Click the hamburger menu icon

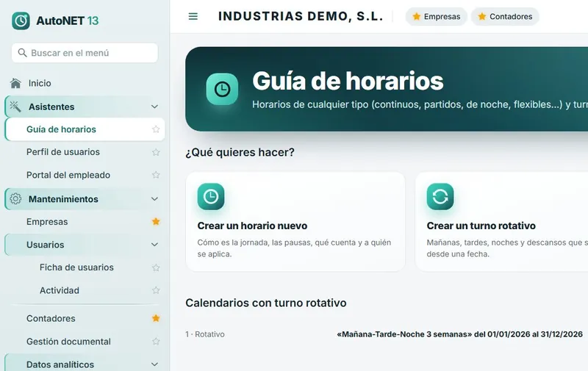coord(193,16)
